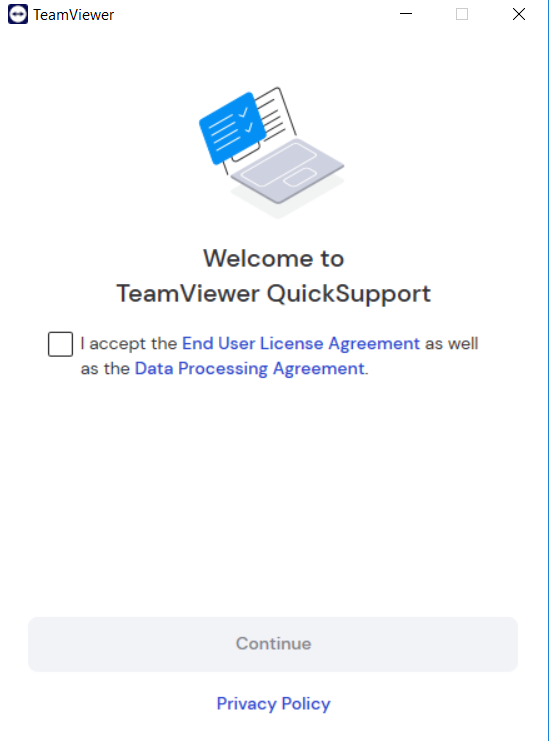Click the laptop trackpad in the illustration
Viewport: 549px width, 741px height.
tap(300, 177)
